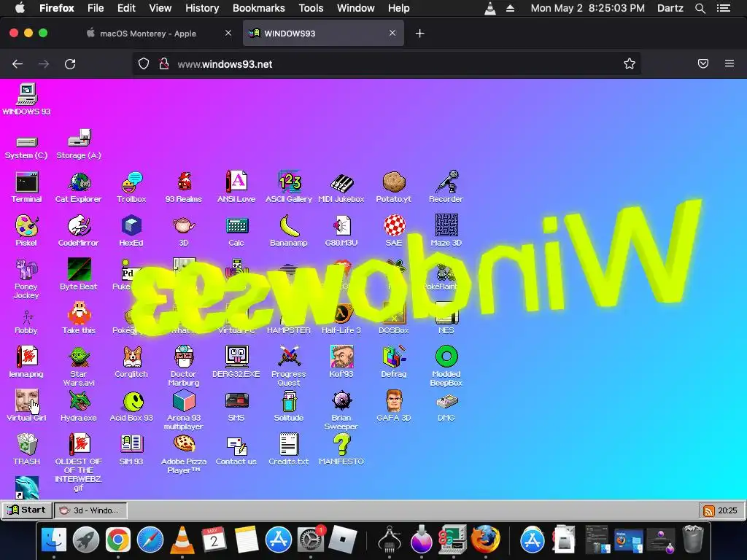Open Cat Explorer
The image size is (747, 560).
click(x=79, y=182)
